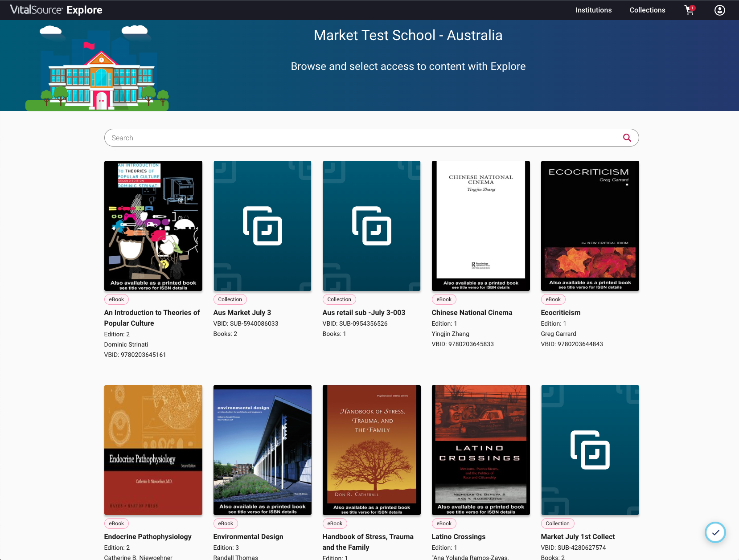Click the Market Test School - Australia heading
This screenshot has width=739, height=560.
pyautogui.click(x=408, y=35)
